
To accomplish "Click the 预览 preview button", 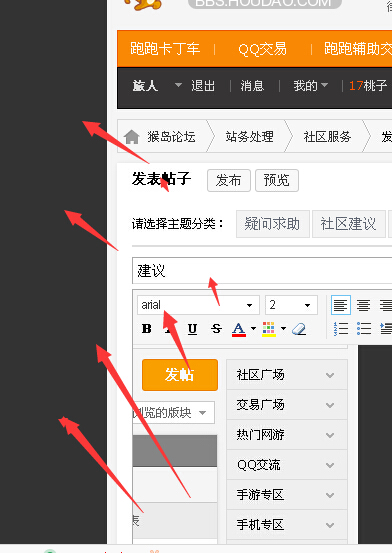I will pyautogui.click(x=277, y=180).
